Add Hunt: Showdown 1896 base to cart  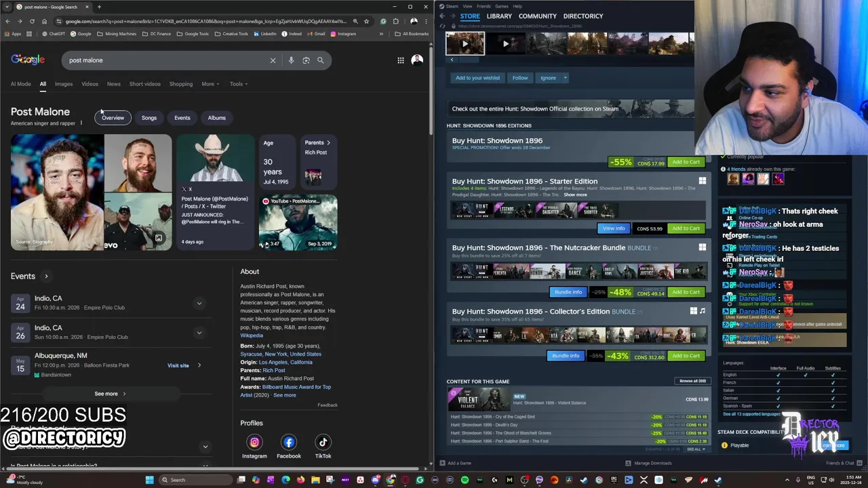[686, 162]
